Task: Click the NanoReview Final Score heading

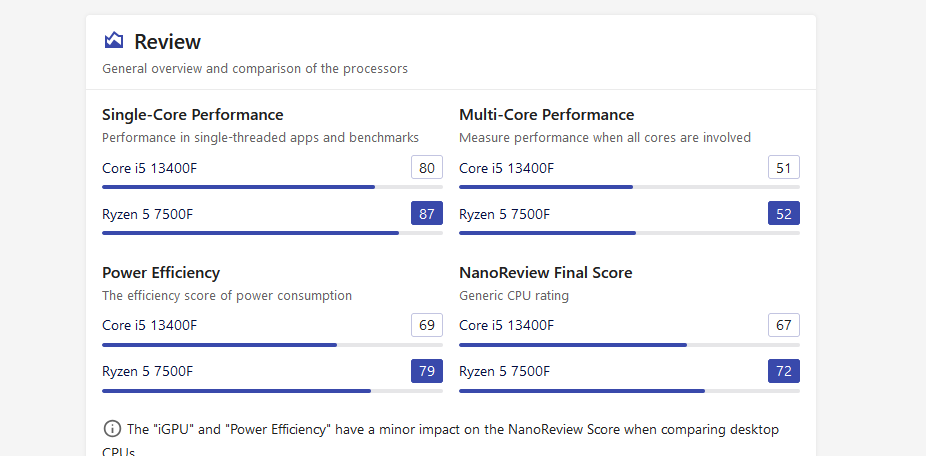Action: point(545,273)
